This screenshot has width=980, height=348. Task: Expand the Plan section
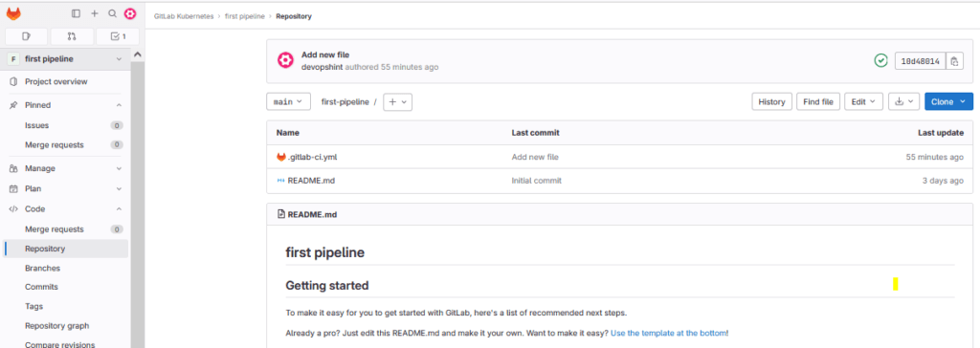[x=119, y=188]
